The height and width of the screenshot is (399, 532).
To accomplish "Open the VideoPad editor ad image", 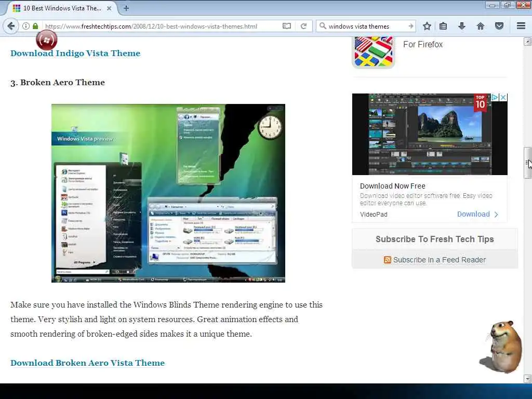I will pos(430,135).
